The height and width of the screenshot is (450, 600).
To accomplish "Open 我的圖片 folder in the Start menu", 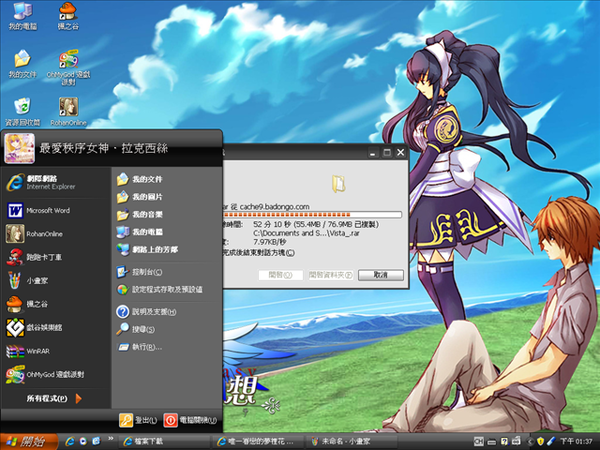I will pyautogui.click(x=140, y=197).
